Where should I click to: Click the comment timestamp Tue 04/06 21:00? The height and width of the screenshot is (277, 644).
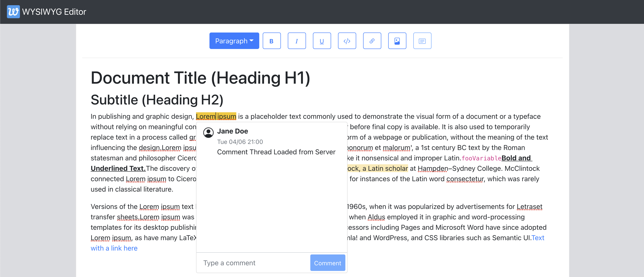click(x=240, y=142)
